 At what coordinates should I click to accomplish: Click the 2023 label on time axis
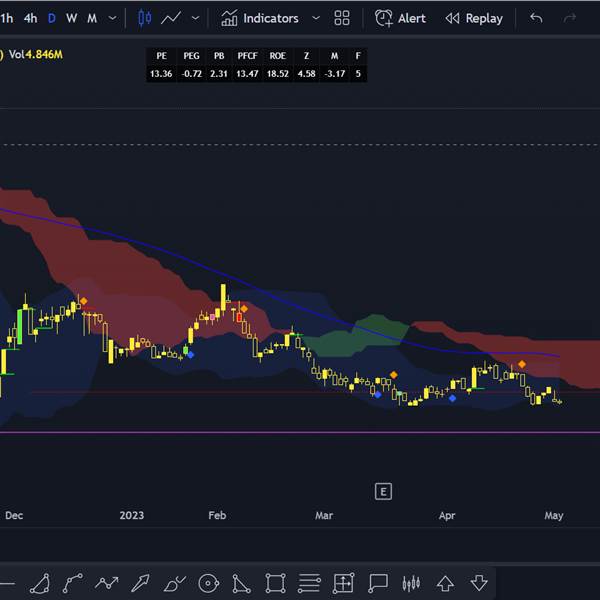[132, 515]
